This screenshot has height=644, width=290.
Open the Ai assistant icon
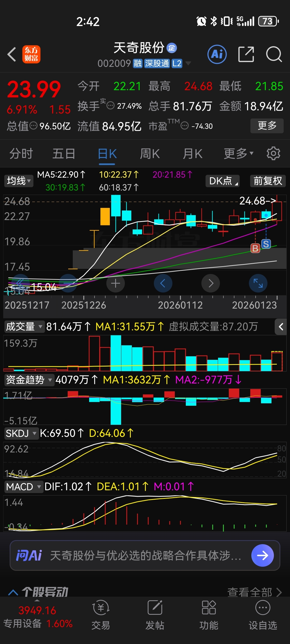217,54
